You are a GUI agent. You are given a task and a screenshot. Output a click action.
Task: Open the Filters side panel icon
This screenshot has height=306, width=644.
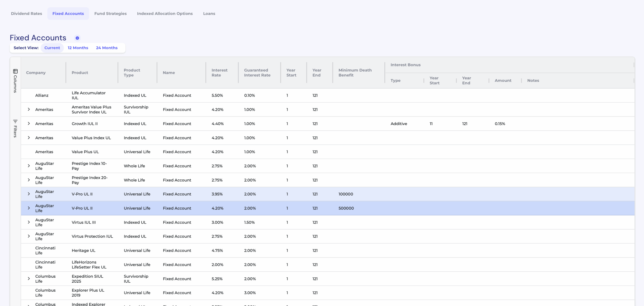pyautogui.click(x=15, y=121)
